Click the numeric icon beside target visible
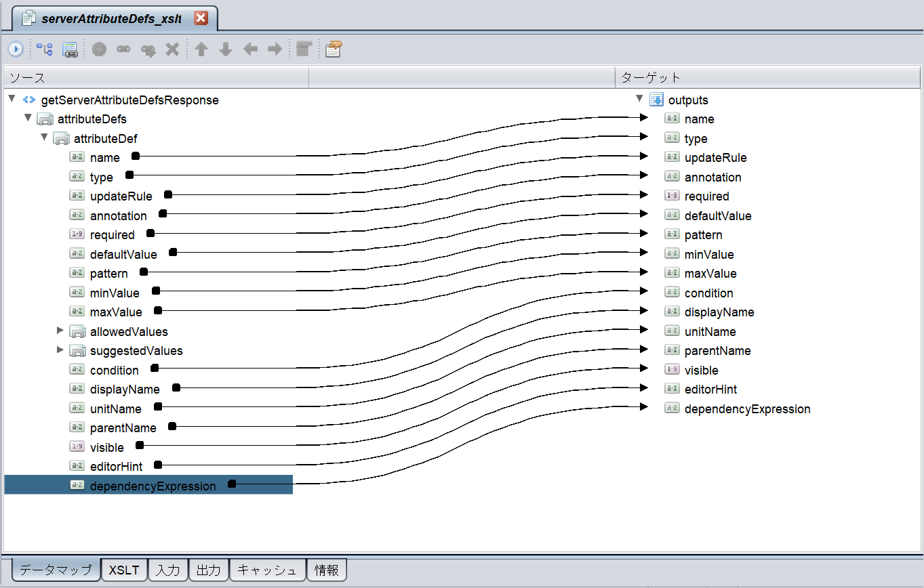 [672, 370]
